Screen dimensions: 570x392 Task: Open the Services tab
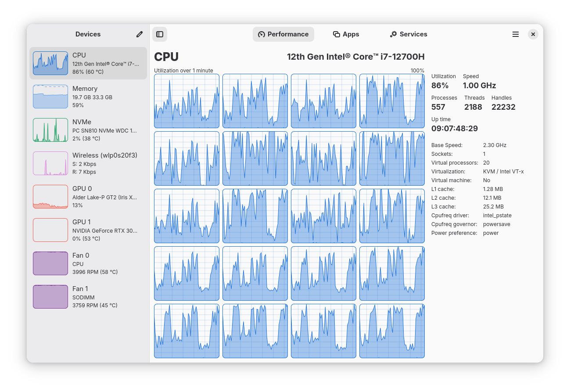click(x=408, y=34)
